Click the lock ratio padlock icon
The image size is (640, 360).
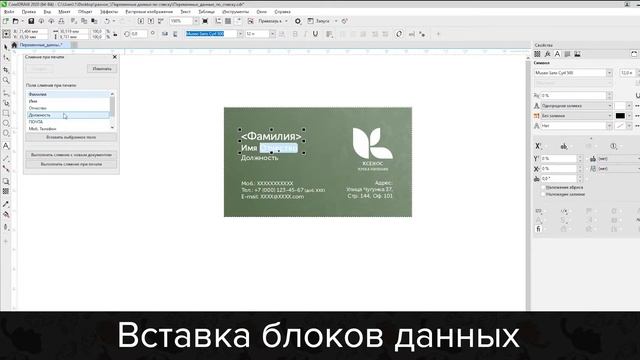coord(115,34)
